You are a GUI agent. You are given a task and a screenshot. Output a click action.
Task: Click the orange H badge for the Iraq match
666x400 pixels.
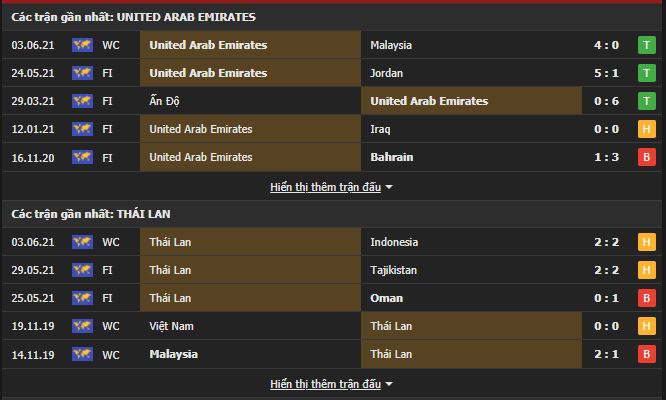pos(647,129)
